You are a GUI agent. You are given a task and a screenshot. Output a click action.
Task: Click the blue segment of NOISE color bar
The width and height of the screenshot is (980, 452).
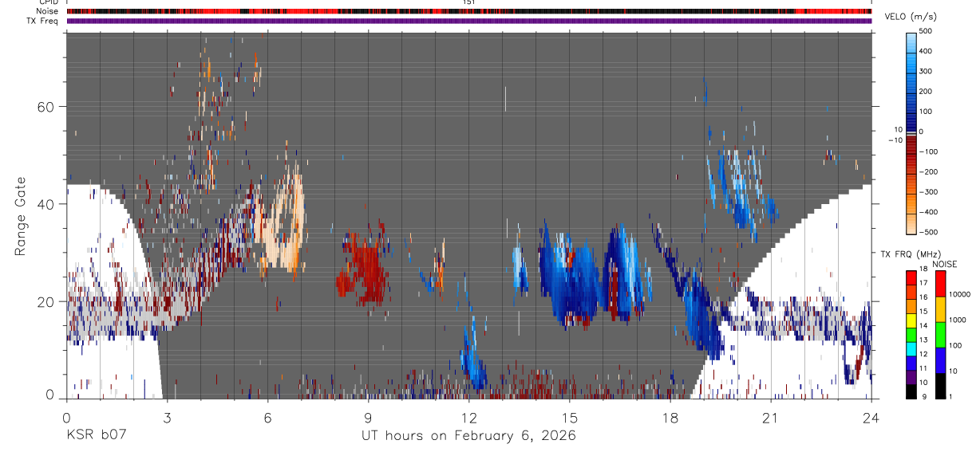pos(941,360)
